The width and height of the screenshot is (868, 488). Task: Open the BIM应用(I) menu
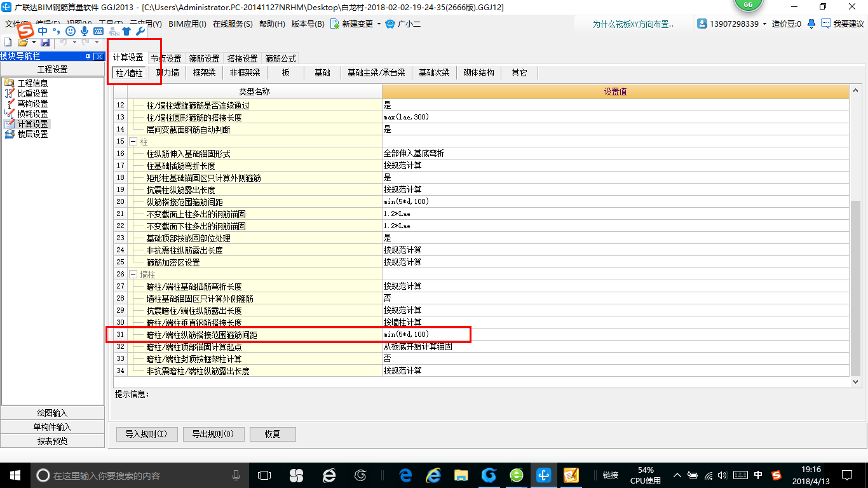pos(187,24)
